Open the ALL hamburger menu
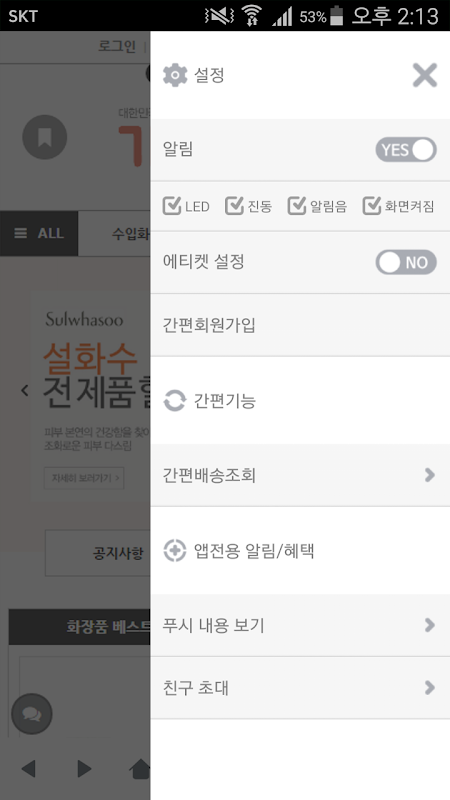Viewport: 450px width, 800px height. coord(39,233)
